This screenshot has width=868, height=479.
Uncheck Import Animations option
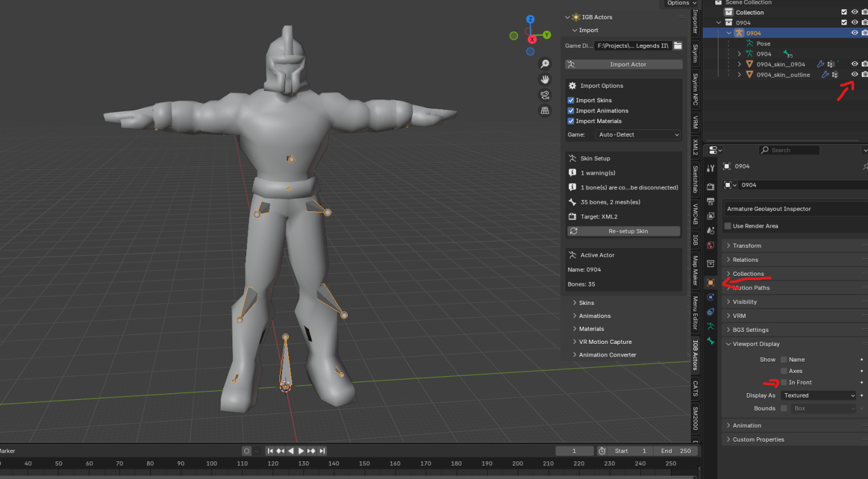[x=571, y=110]
